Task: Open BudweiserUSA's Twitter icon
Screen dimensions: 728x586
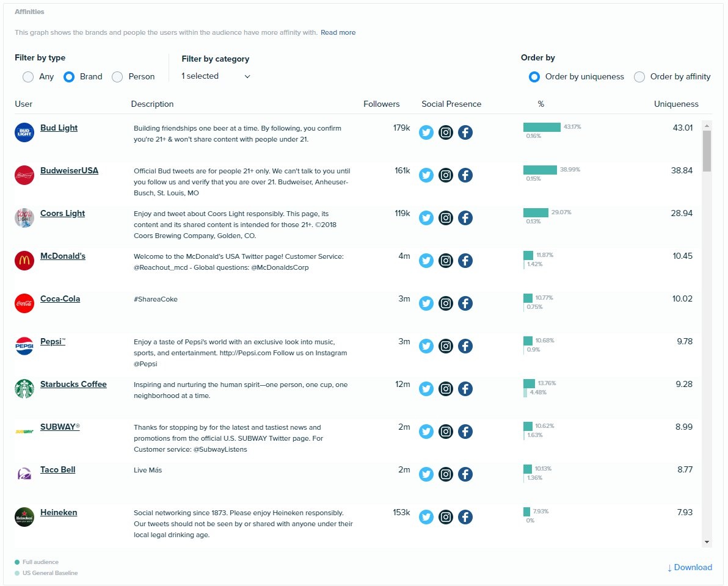Action: 426,175
